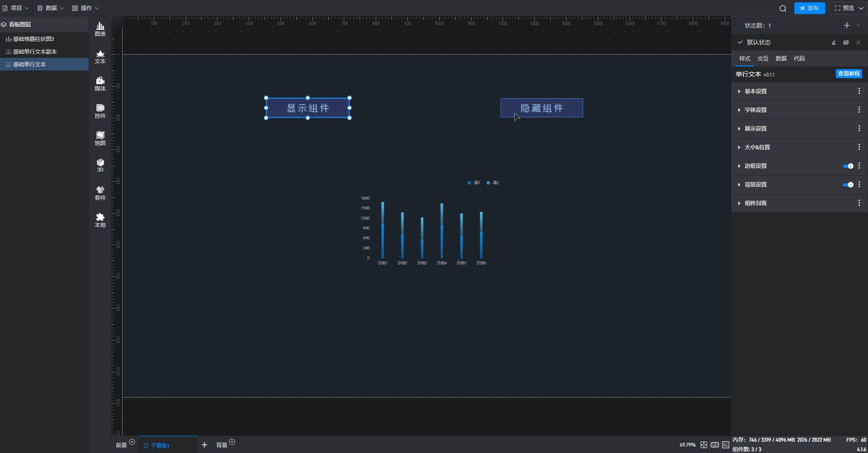The width and height of the screenshot is (868, 453).
Task: Open the 本地 local components icon
Action: (100, 221)
